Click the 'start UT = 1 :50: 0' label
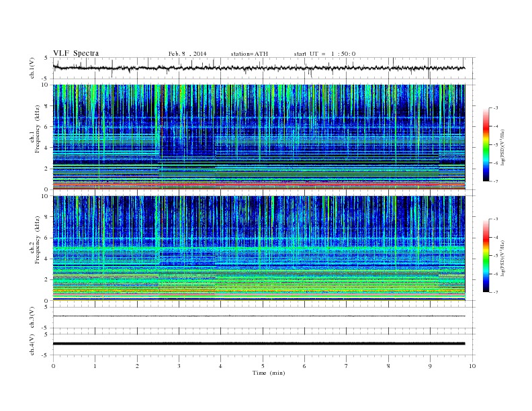 324,54
